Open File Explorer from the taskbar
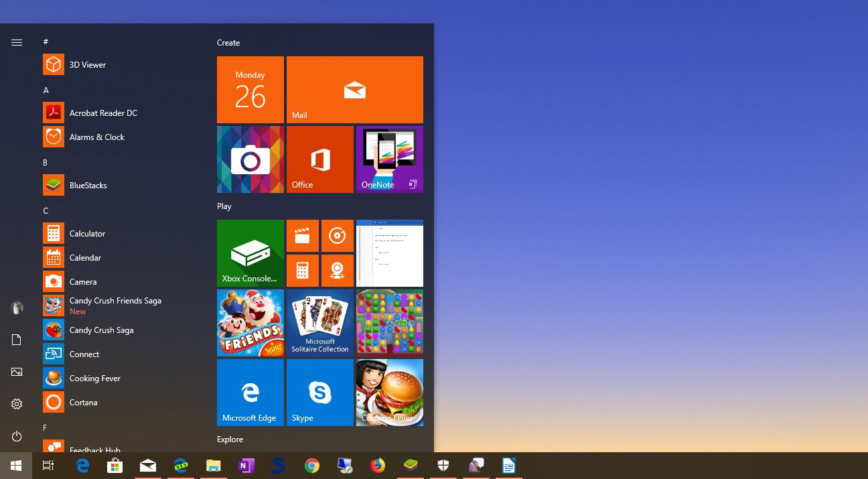868x479 pixels. click(214, 466)
